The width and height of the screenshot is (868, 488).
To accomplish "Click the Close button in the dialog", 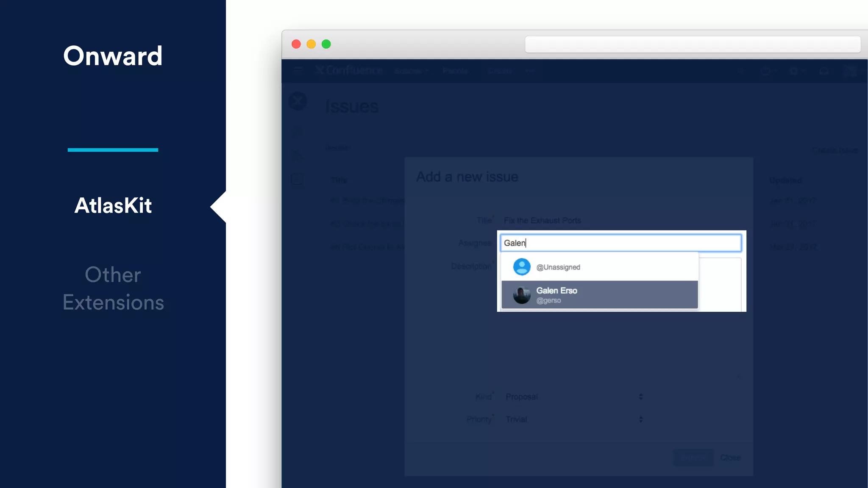I will [730, 457].
